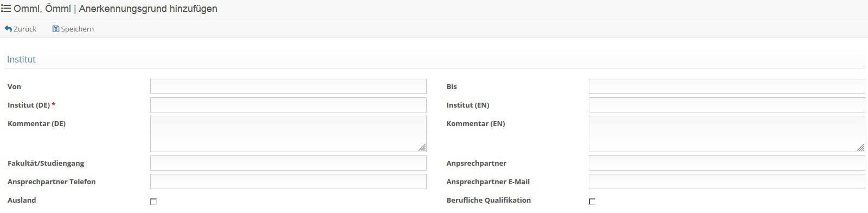The width and height of the screenshot is (868, 213).
Task: Click the Fakultät/Studiengang input field
Action: (x=288, y=163)
